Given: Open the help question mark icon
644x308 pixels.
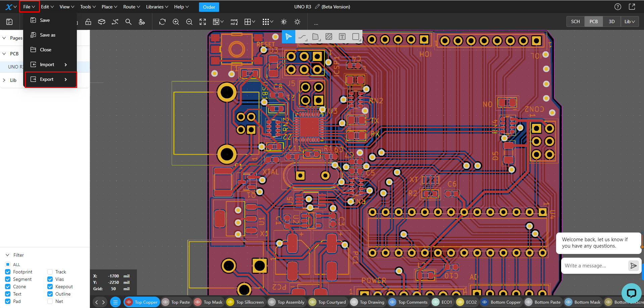Looking at the screenshot, I should pos(618,7).
